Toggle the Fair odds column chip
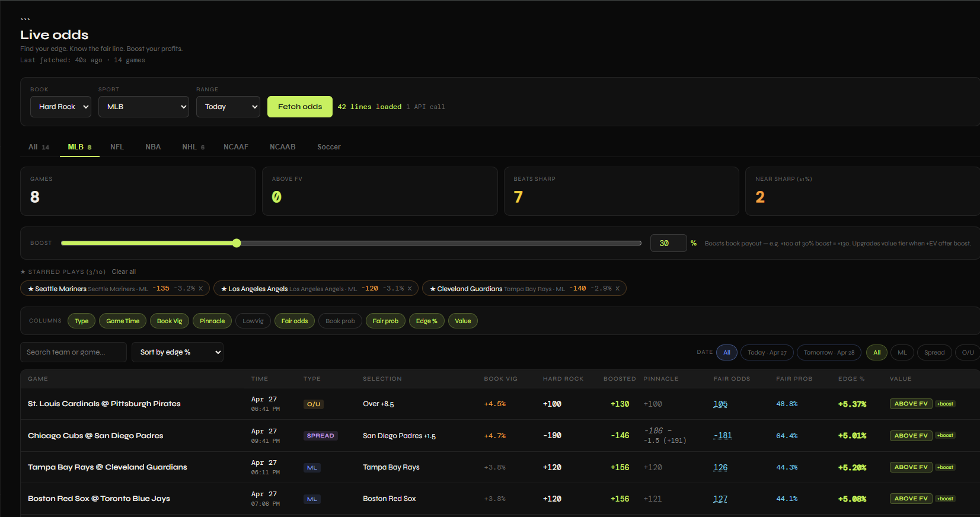 click(295, 321)
